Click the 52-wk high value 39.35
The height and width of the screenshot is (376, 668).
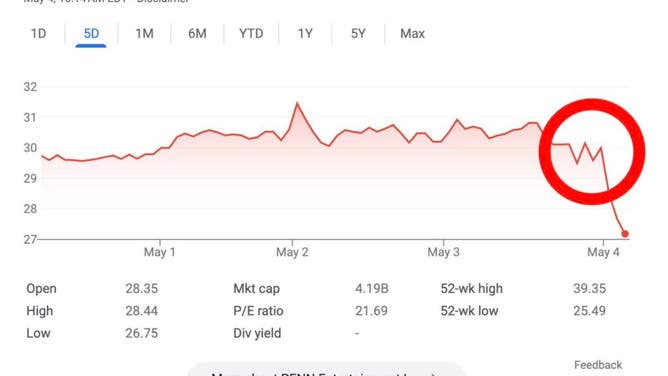[589, 289]
